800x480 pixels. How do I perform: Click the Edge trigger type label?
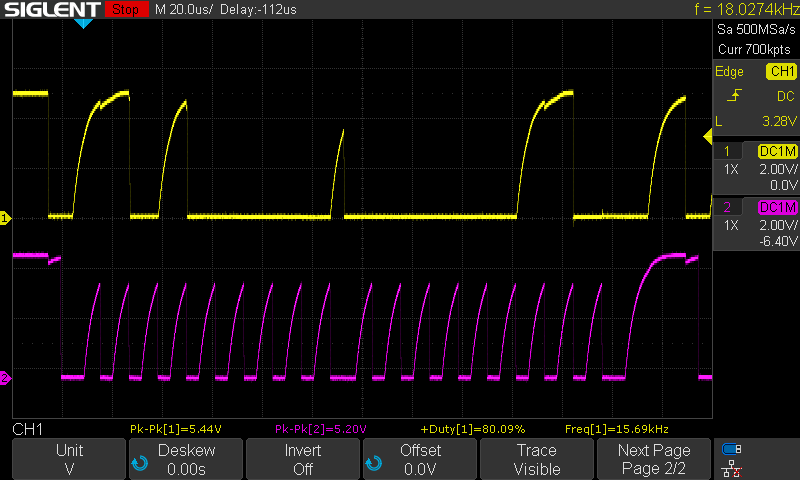click(729, 72)
